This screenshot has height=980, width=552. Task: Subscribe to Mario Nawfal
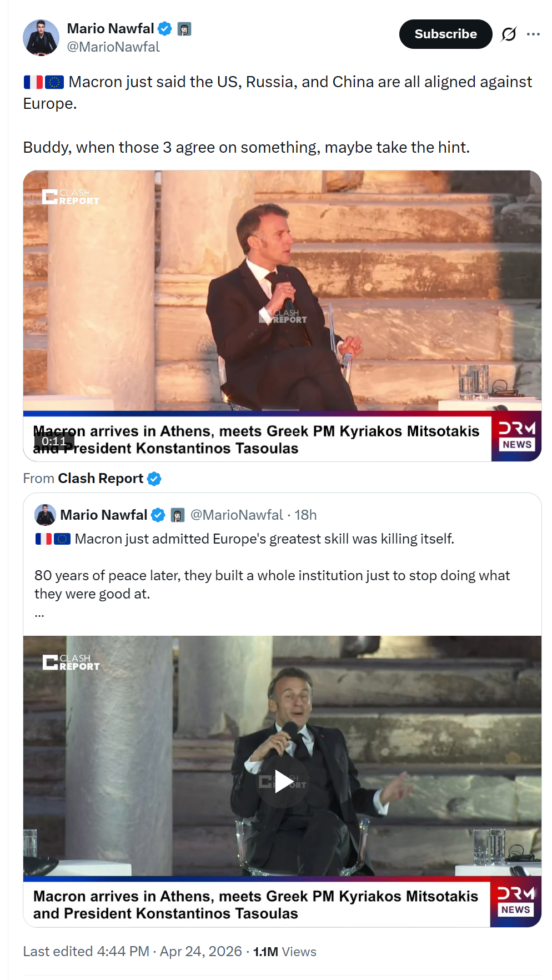point(445,34)
